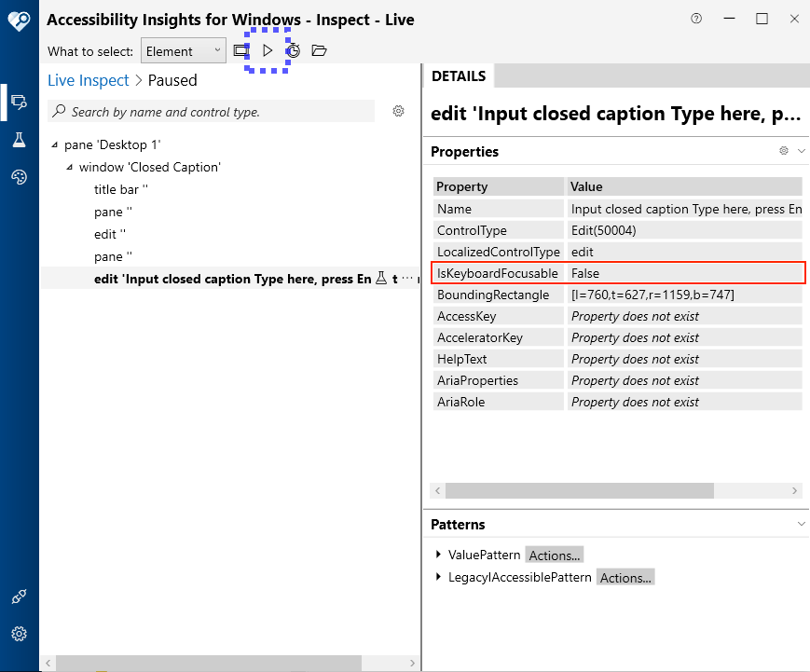This screenshot has width=810, height=672.
Task: Select the title bar '' tree item
Action: tap(121, 189)
